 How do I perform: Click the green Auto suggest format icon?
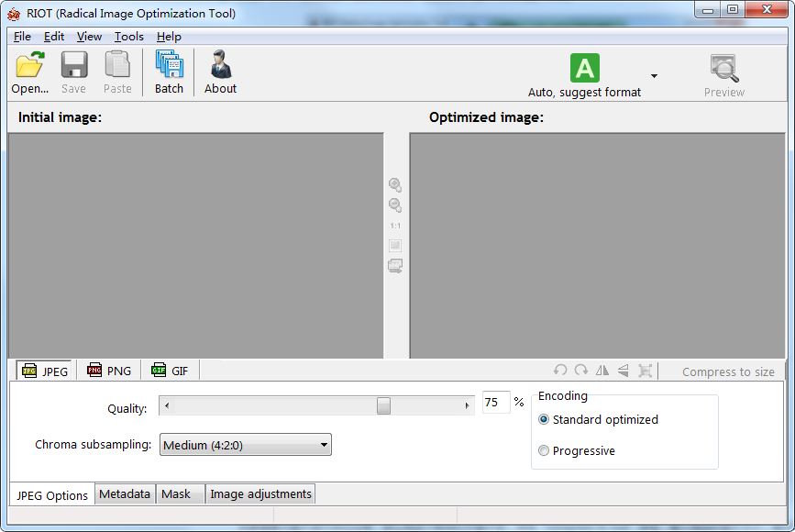[585, 68]
